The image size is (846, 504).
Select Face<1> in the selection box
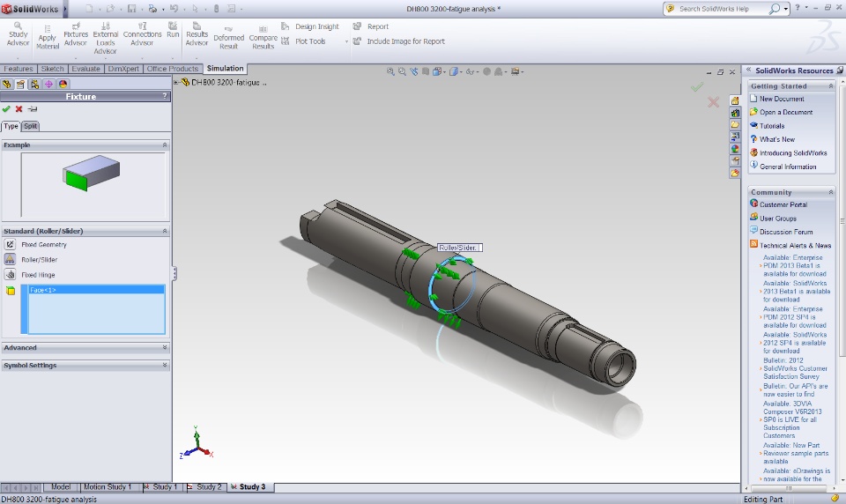(x=96, y=290)
